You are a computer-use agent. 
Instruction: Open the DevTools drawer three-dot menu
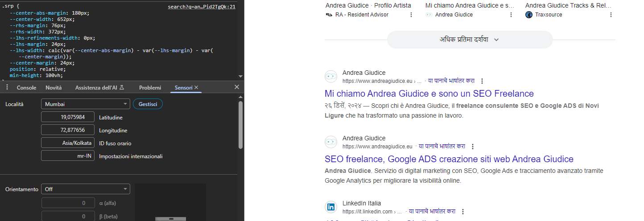(7, 87)
